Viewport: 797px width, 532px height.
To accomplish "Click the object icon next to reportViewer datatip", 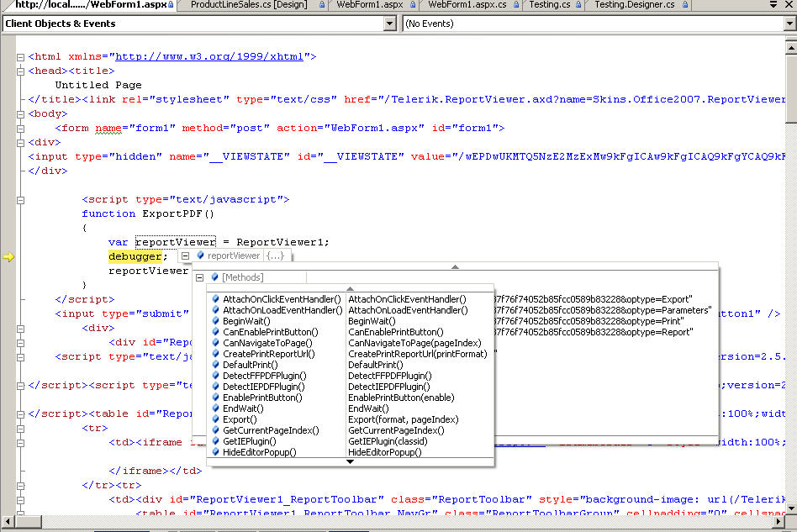I will click(200, 255).
